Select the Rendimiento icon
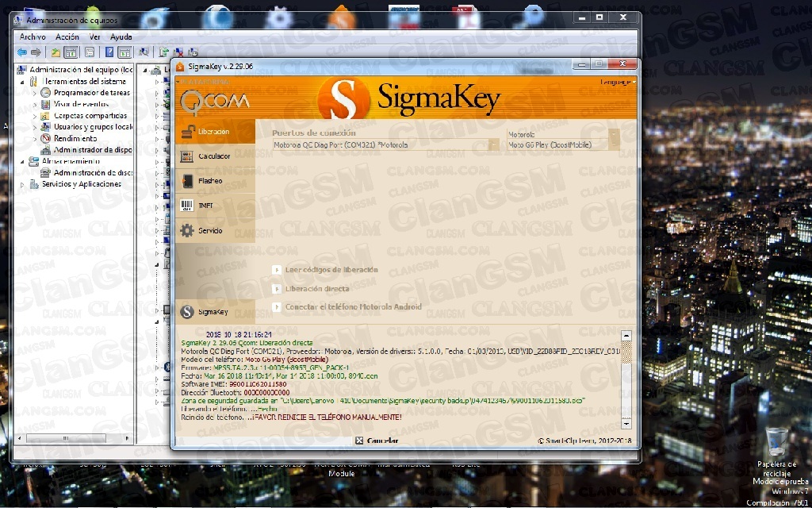This screenshot has width=812, height=508. (x=45, y=138)
